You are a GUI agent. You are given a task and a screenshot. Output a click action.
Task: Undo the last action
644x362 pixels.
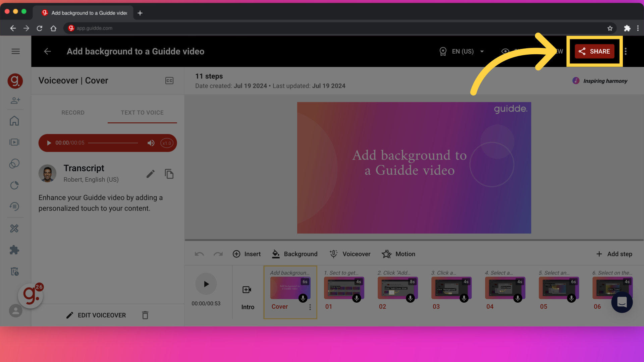tap(199, 254)
